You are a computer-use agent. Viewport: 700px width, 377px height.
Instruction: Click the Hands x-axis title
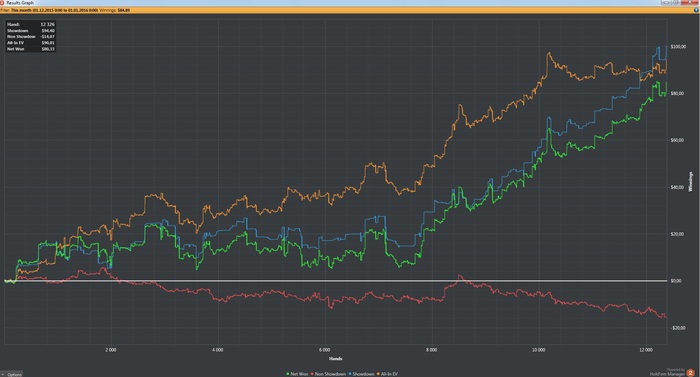(335, 359)
